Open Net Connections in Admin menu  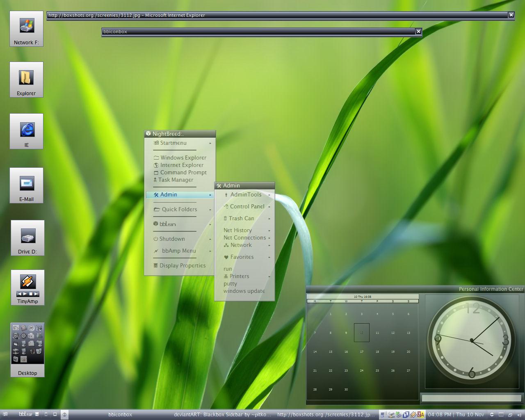[244, 237]
